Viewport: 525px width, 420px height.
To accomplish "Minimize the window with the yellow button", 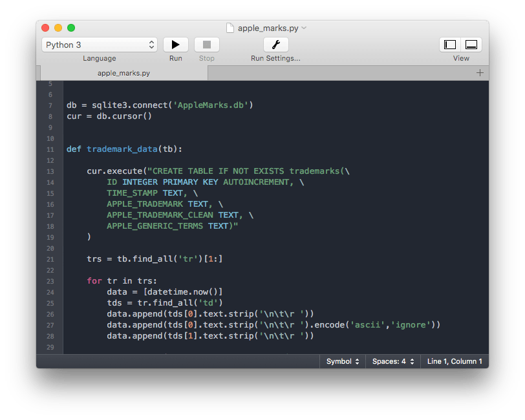I will click(58, 28).
